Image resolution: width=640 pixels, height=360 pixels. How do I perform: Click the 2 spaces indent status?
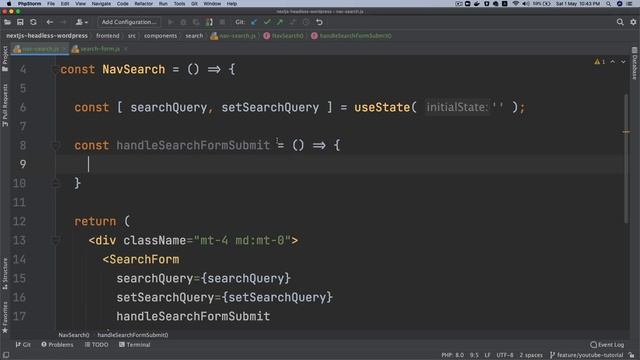coord(531,356)
